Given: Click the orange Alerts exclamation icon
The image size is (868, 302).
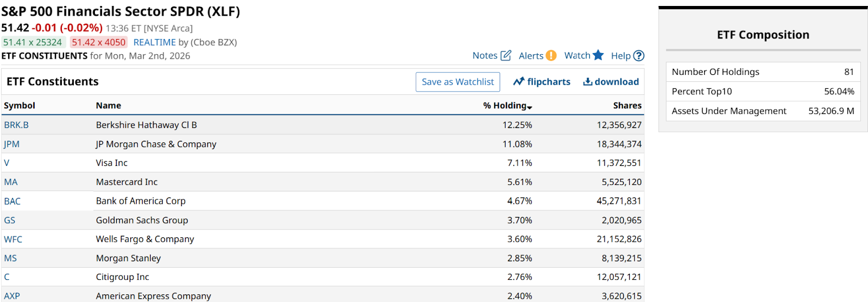Looking at the screenshot, I should tap(551, 55).
